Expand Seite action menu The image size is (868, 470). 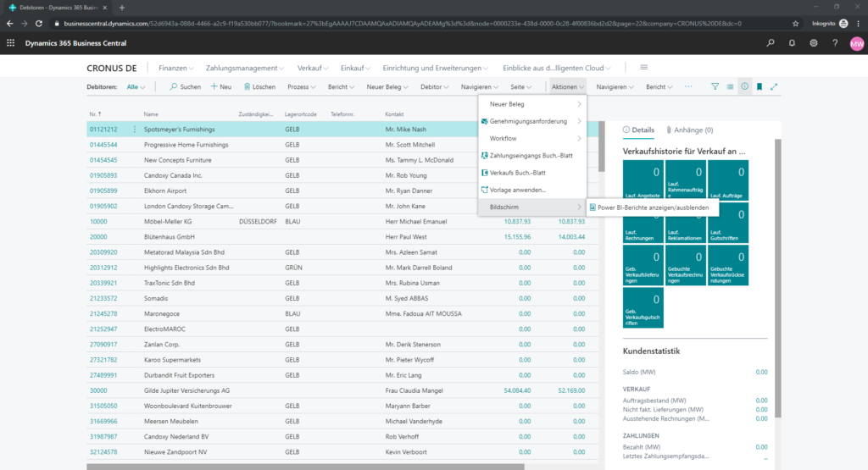[x=521, y=87]
